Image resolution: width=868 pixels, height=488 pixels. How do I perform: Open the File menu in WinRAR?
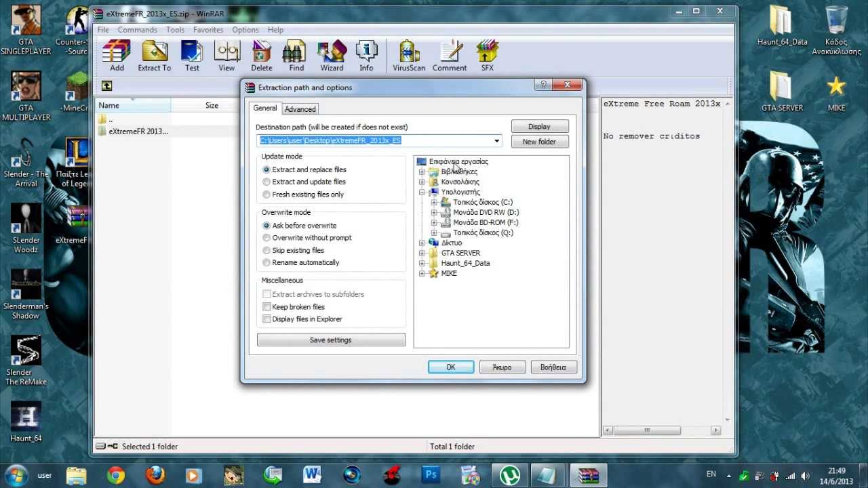pos(103,30)
